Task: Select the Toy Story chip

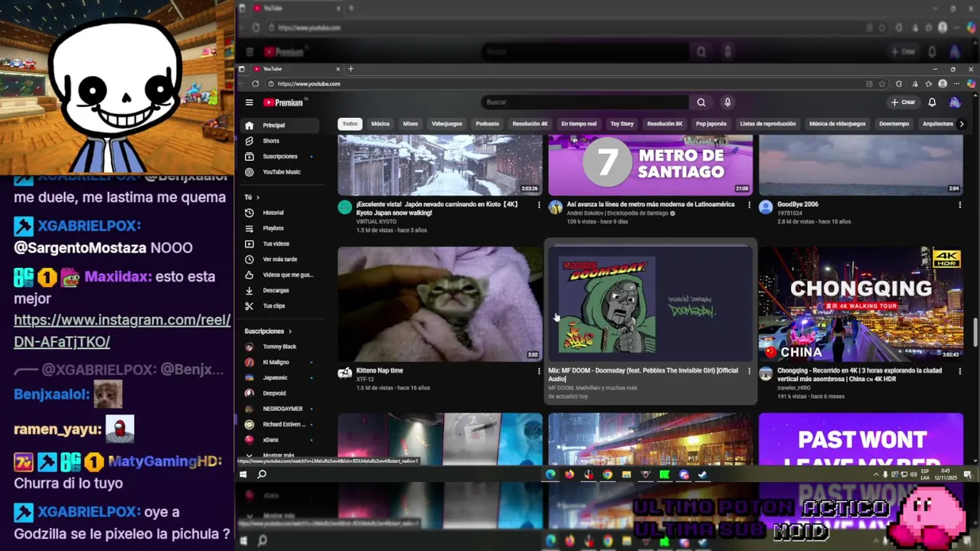Action: tap(622, 124)
